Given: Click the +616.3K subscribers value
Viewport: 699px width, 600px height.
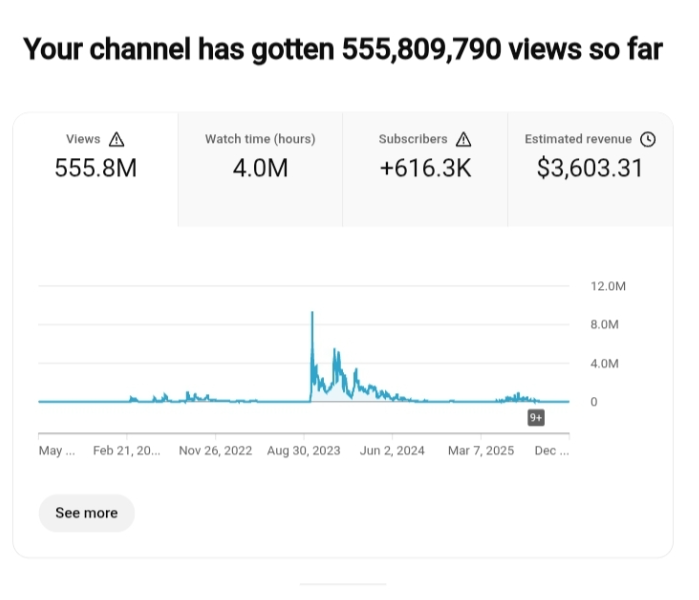Looking at the screenshot, I should tap(425, 169).
